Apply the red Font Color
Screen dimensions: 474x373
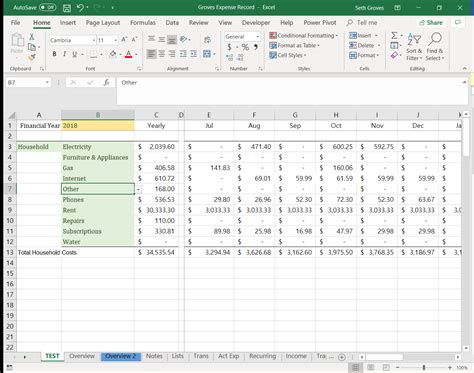click(129, 54)
